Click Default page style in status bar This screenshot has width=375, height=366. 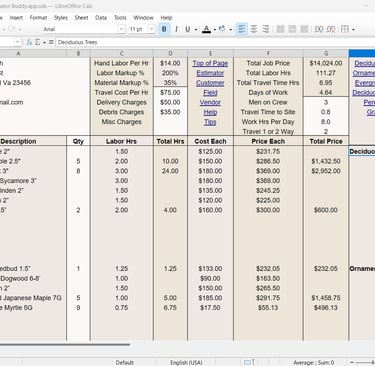pyautogui.click(x=125, y=363)
